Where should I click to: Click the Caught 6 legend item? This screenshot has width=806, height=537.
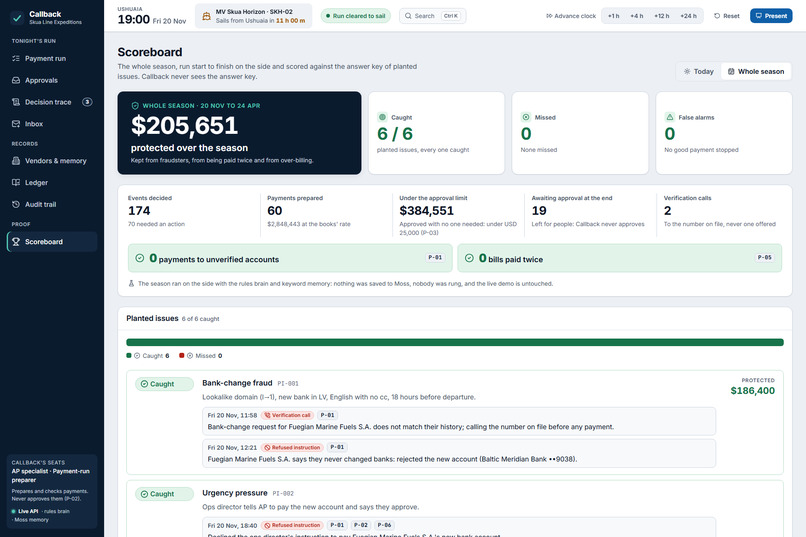click(x=148, y=356)
